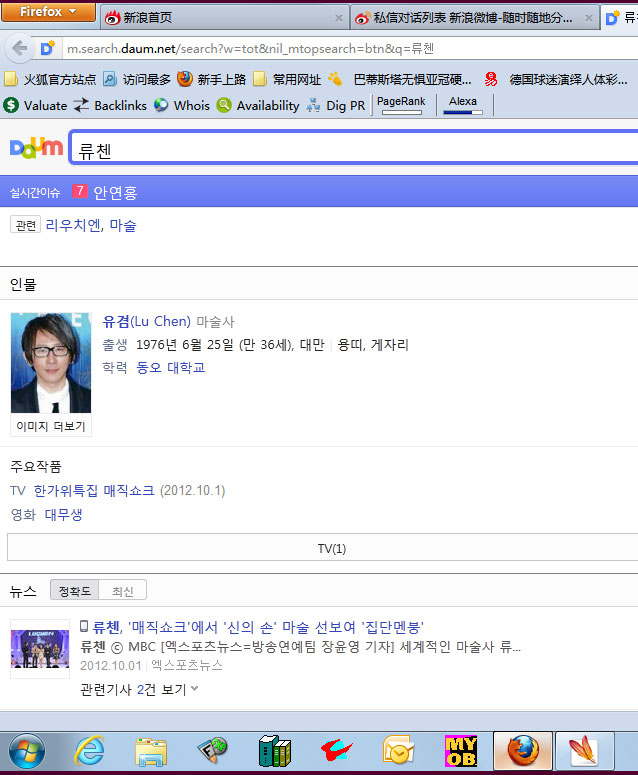
Task: Open the 访问最多 bookmark
Action: click(x=137, y=79)
